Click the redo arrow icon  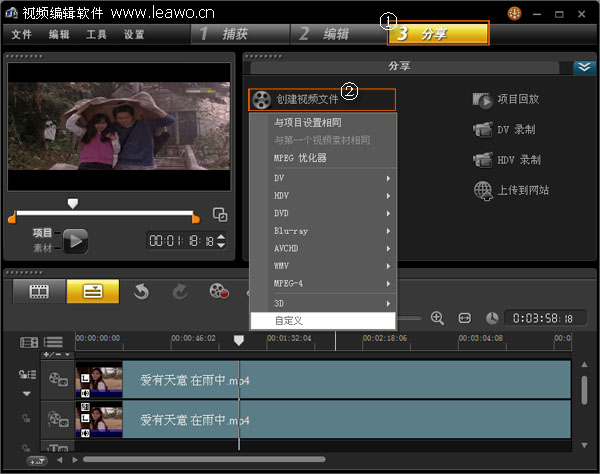click(180, 292)
